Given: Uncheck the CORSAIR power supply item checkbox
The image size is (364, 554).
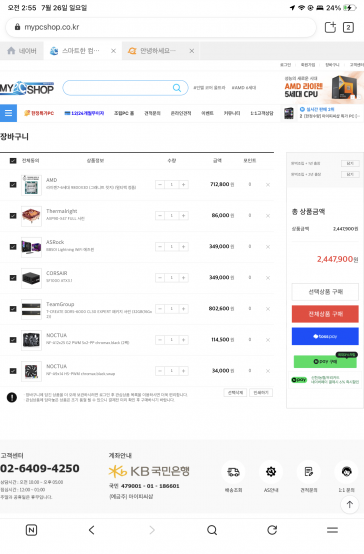Looking at the screenshot, I should (x=13, y=278).
